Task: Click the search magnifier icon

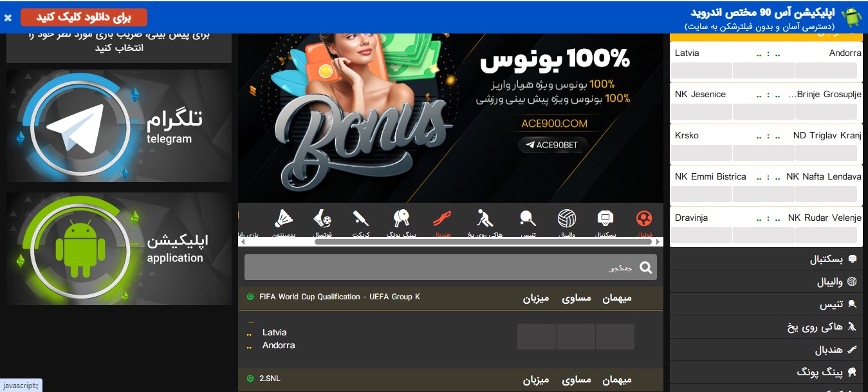Action: pos(646,268)
